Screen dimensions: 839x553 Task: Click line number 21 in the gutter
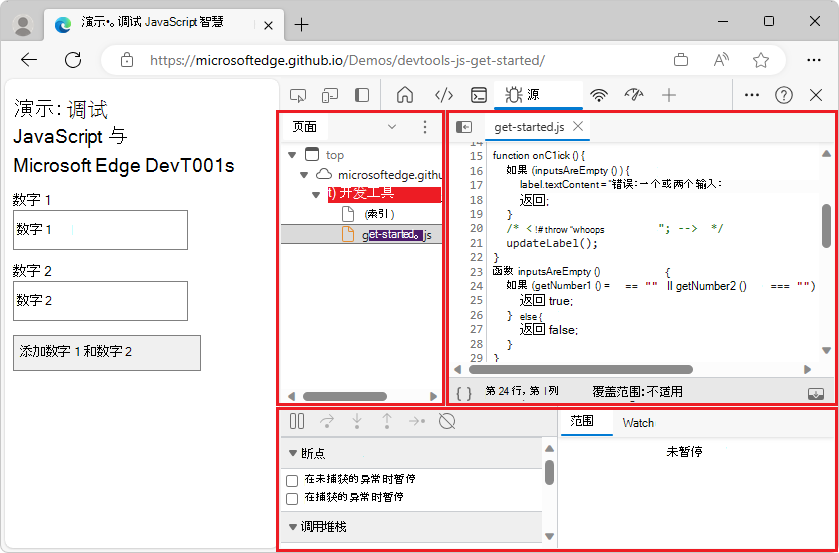click(x=476, y=243)
